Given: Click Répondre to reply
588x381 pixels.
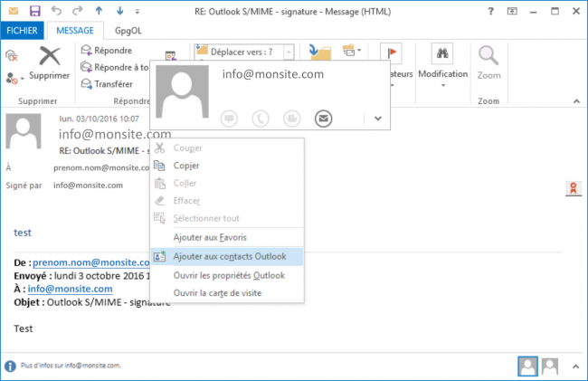Looking at the screenshot, I should (x=107, y=51).
